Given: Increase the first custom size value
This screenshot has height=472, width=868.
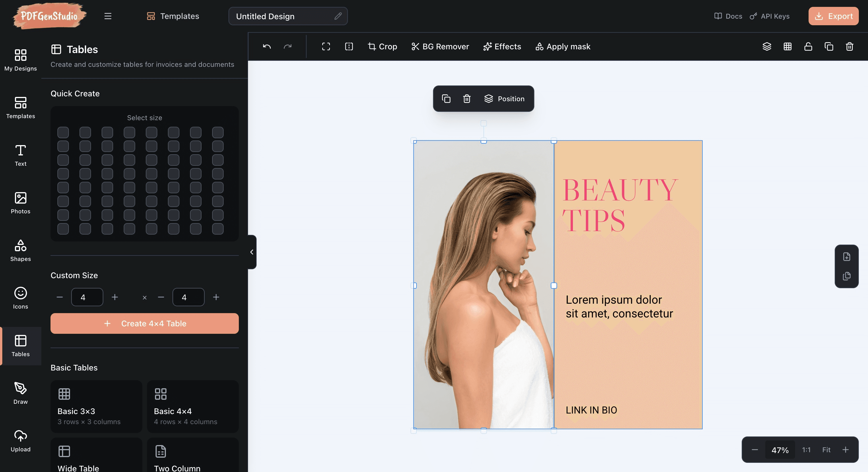Looking at the screenshot, I should [115, 297].
